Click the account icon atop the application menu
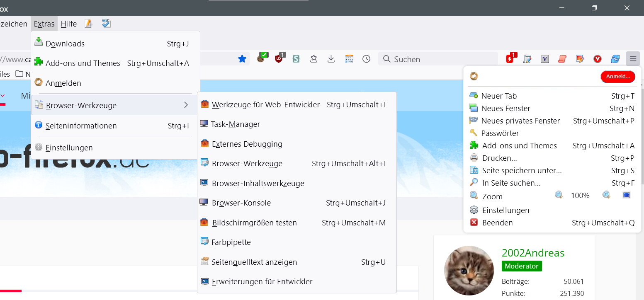The image size is (644, 300). point(474,76)
